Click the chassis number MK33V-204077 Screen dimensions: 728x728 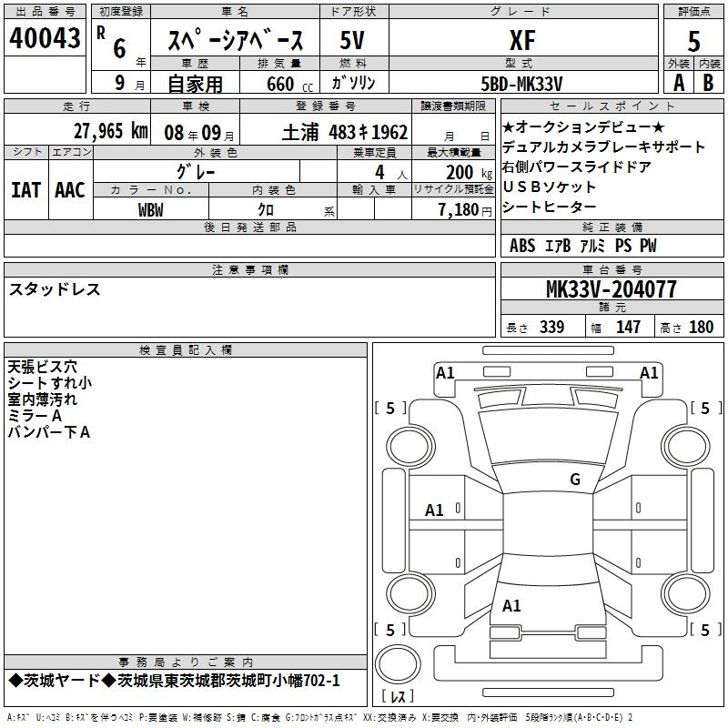click(612, 289)
